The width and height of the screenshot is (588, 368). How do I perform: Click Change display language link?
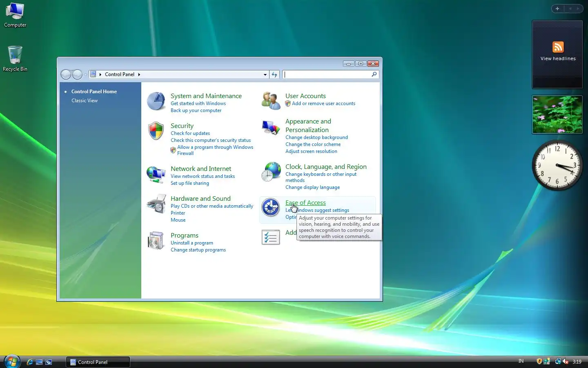pos(312,187)
